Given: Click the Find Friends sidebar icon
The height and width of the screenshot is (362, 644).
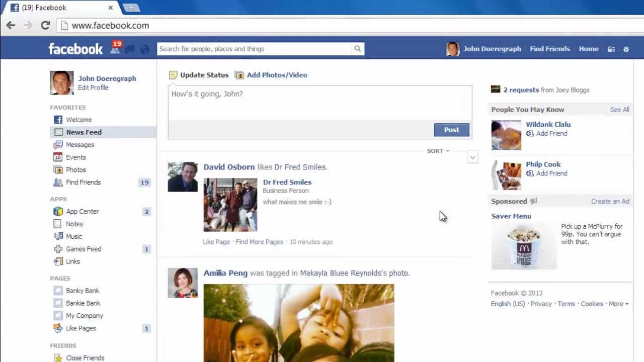Looking at the screenshot, I should 58,183.
